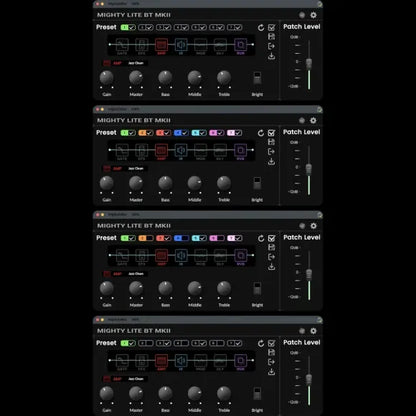Switch to the red preset 3 slot in the second window

pos(160,133)
